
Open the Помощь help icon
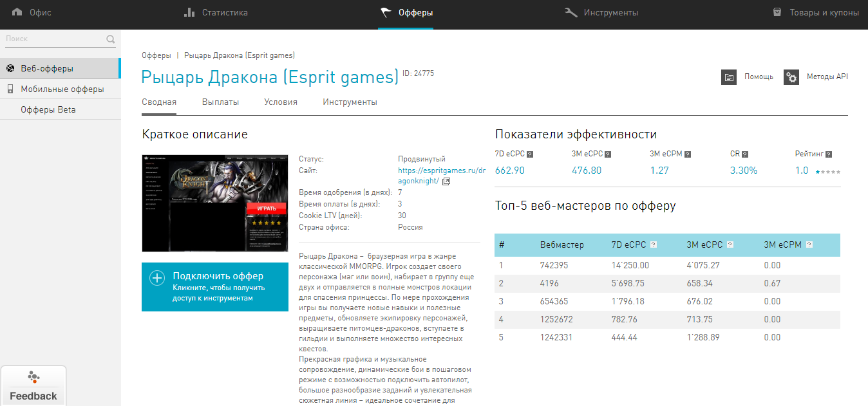[x=729, y=77]
